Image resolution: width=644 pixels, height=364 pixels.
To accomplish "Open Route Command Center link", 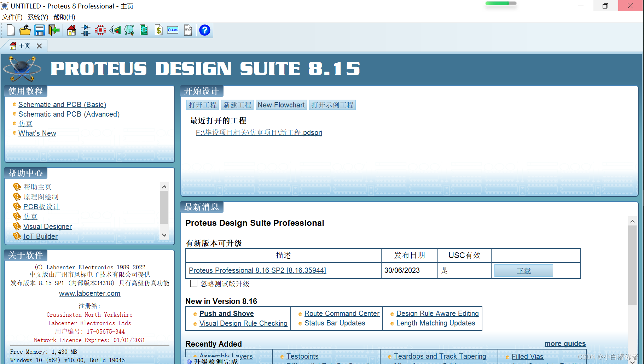I will [x=342, y=313].
